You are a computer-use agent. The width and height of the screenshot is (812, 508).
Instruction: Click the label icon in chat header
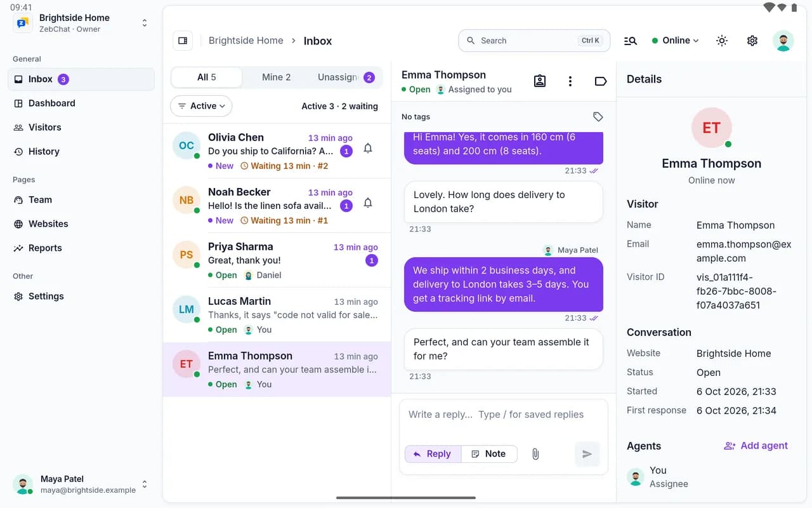600,81
